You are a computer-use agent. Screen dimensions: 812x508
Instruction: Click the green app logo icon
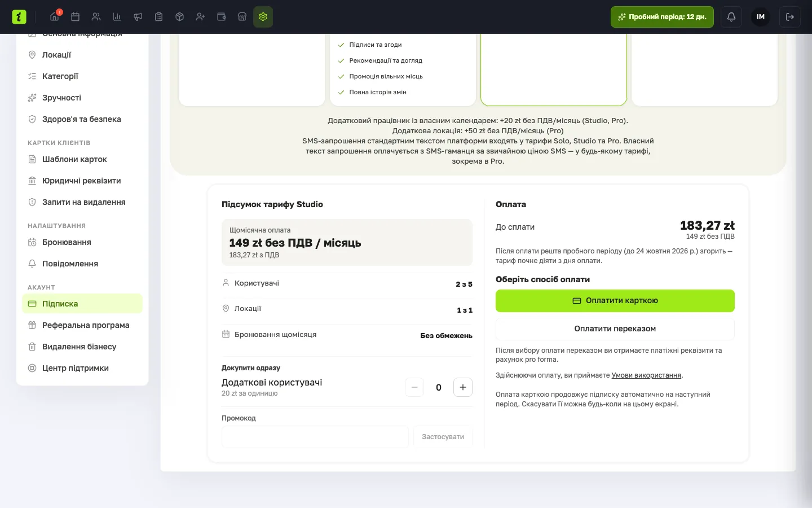click(x=19, y=17)
